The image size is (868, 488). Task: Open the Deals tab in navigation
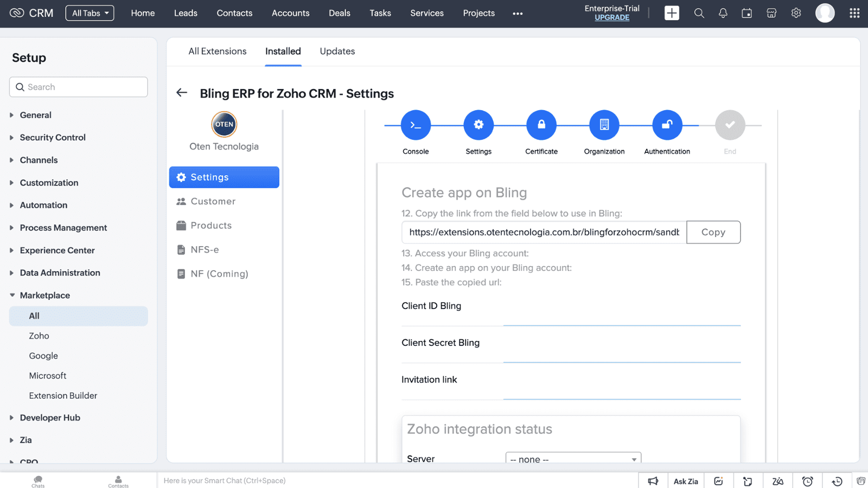tap(339, 13)
